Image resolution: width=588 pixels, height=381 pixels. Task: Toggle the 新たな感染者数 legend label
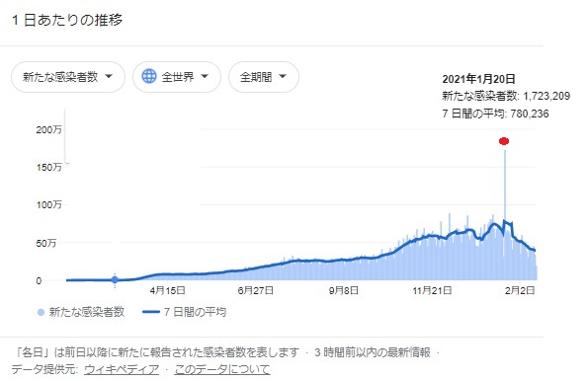(x=87, y=312)
